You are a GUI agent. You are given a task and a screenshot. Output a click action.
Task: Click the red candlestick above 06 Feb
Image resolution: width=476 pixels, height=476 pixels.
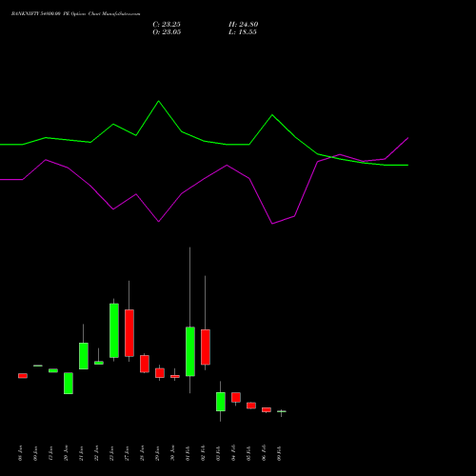[x=267, y=409]
